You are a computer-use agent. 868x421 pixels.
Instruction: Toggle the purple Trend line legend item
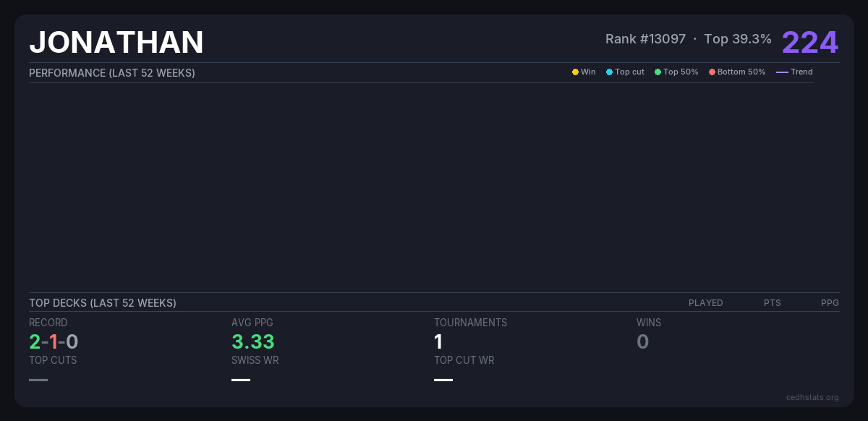782,72
